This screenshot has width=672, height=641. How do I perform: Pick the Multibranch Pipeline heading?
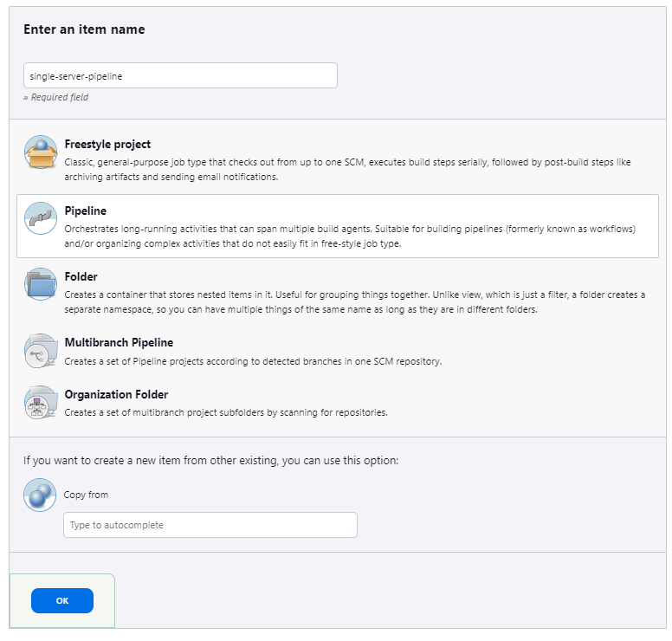click(119, 342)
